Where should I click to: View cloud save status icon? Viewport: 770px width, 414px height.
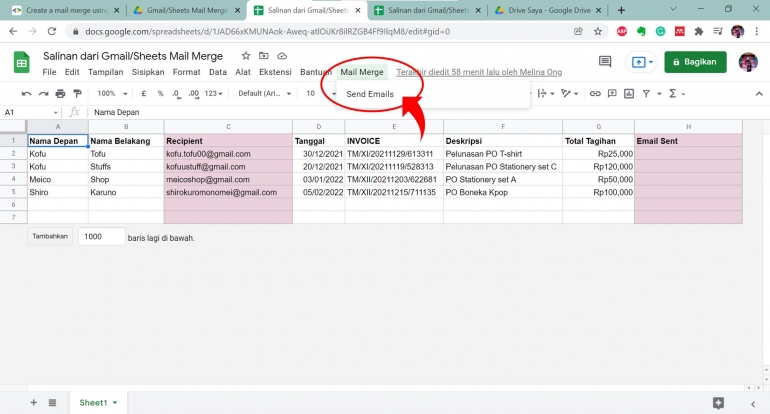click(x=282, y=56)
